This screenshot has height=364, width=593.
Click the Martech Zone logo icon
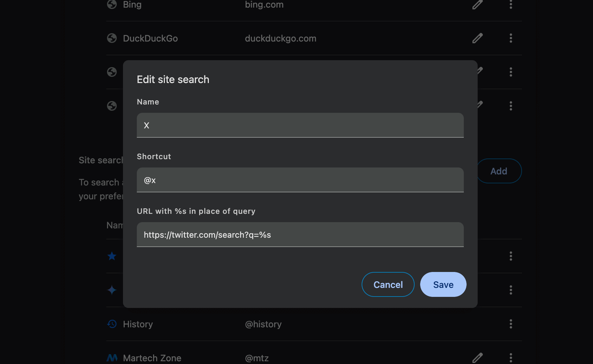point(112,358)
